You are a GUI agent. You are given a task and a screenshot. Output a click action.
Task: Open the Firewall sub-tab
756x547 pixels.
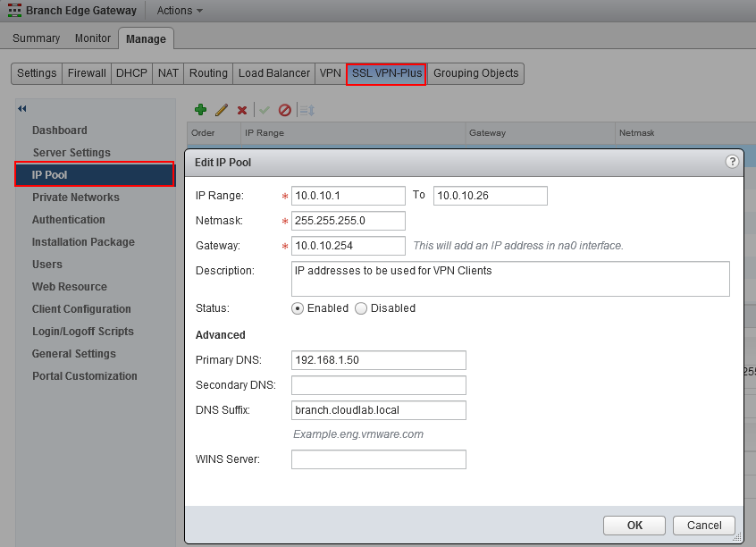coord(87,73)
